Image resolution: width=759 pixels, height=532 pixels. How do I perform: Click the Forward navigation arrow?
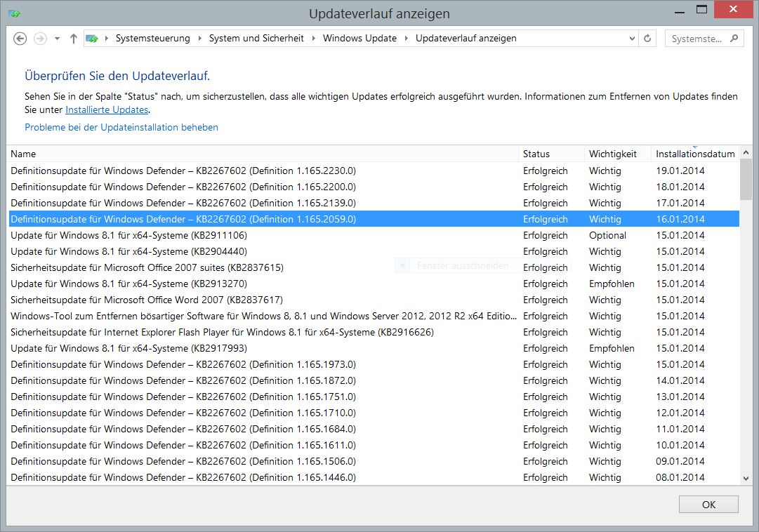click(x=40, y=38)
